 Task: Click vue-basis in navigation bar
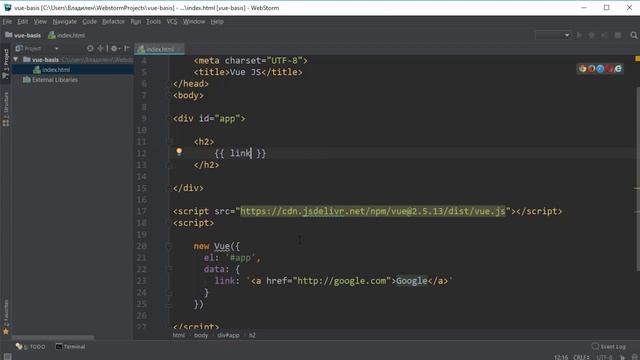click(23, 36)
